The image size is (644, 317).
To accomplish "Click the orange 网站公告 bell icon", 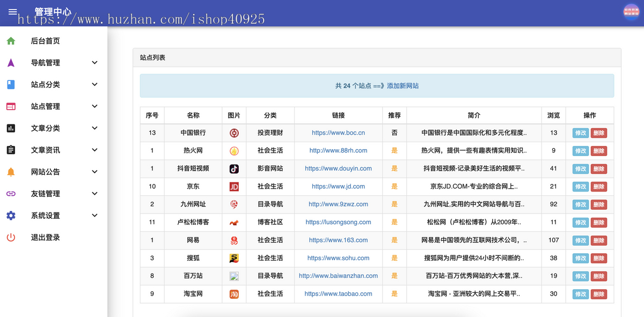I will 11,172.
